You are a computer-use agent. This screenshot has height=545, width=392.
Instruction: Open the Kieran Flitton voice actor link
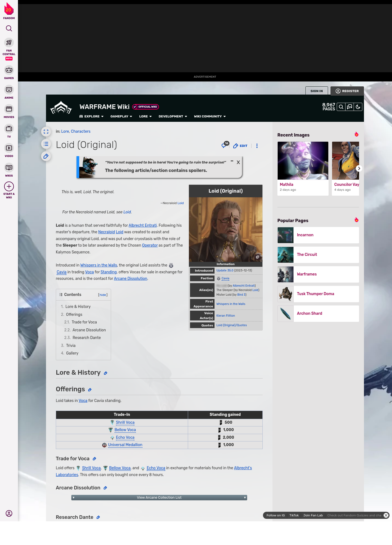pos(226,316)
